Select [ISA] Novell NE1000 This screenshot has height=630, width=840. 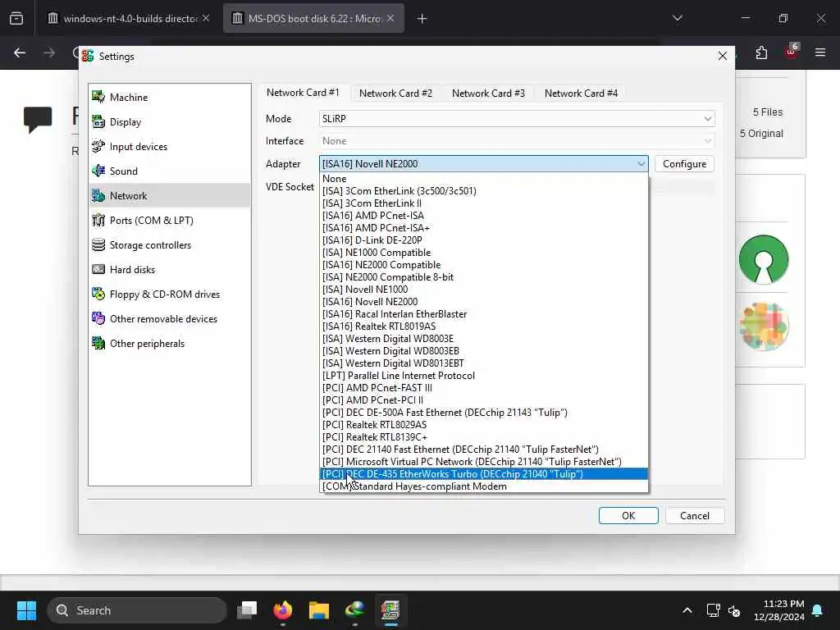[x=484, y=290]
